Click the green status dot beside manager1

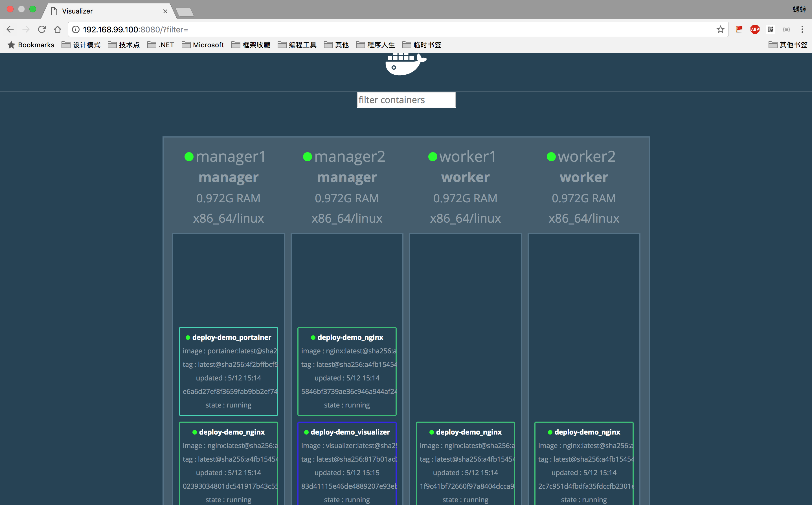[x=189, y=157]
